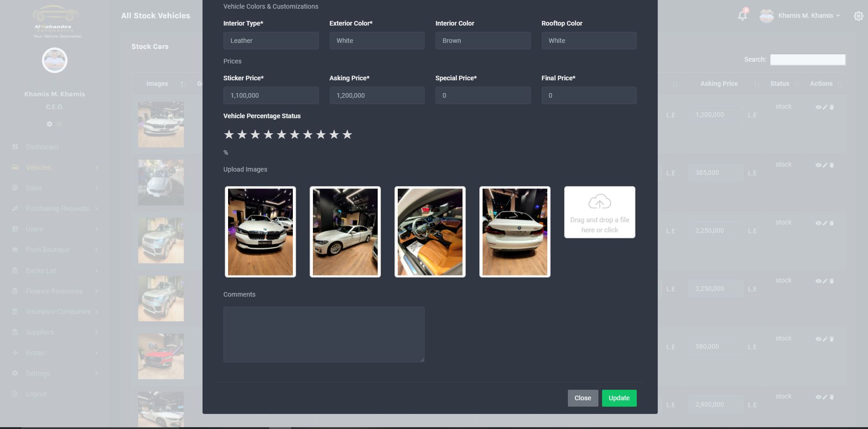Click the eye icon in the 580,000 row
This screenshot has height=429, width=868.
point(818,339)
